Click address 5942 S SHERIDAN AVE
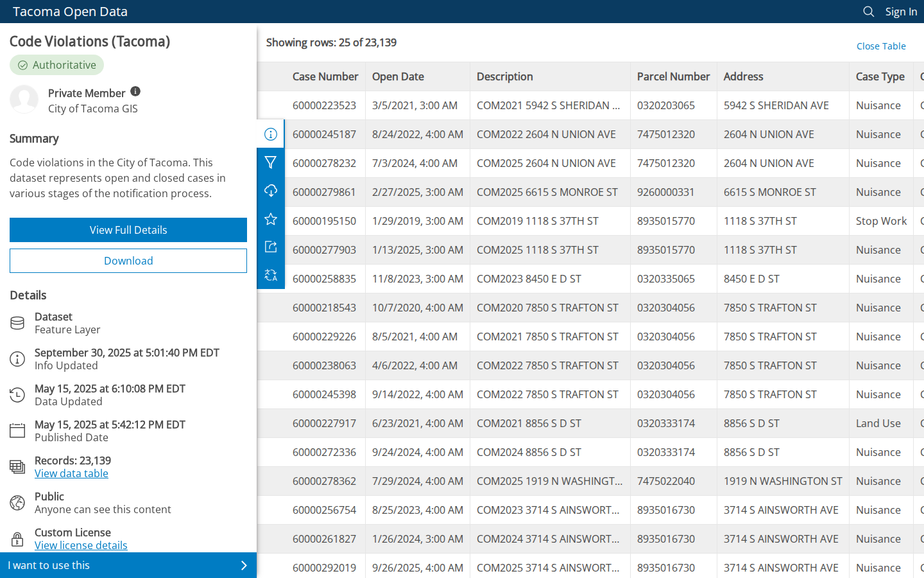 [x=776, y=105]
